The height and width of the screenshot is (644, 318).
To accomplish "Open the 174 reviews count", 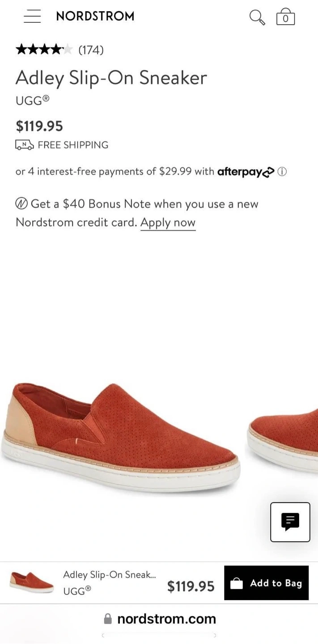I will pyautogui.click(x=91, y=50).
